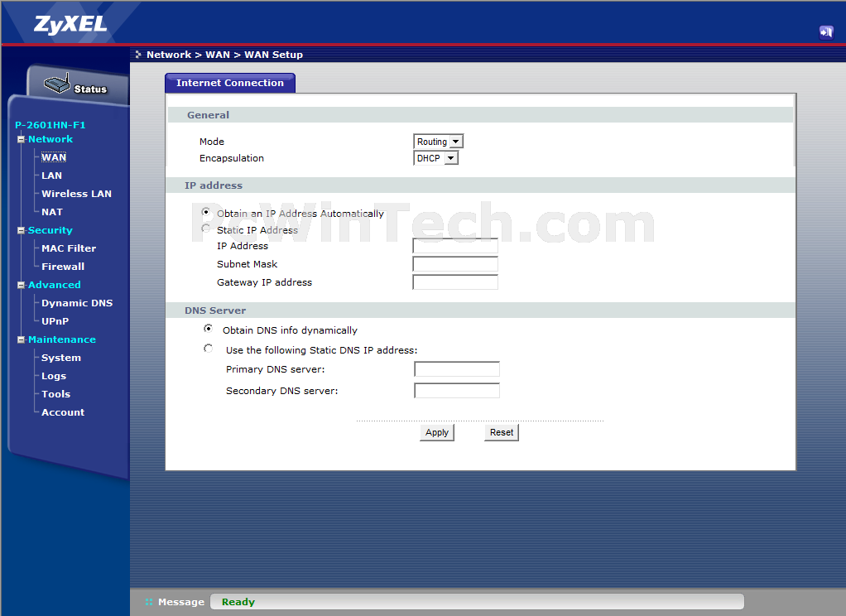Click the Advanced section label
The width and height of the screenshot is (846, 616).
(54, 285)
